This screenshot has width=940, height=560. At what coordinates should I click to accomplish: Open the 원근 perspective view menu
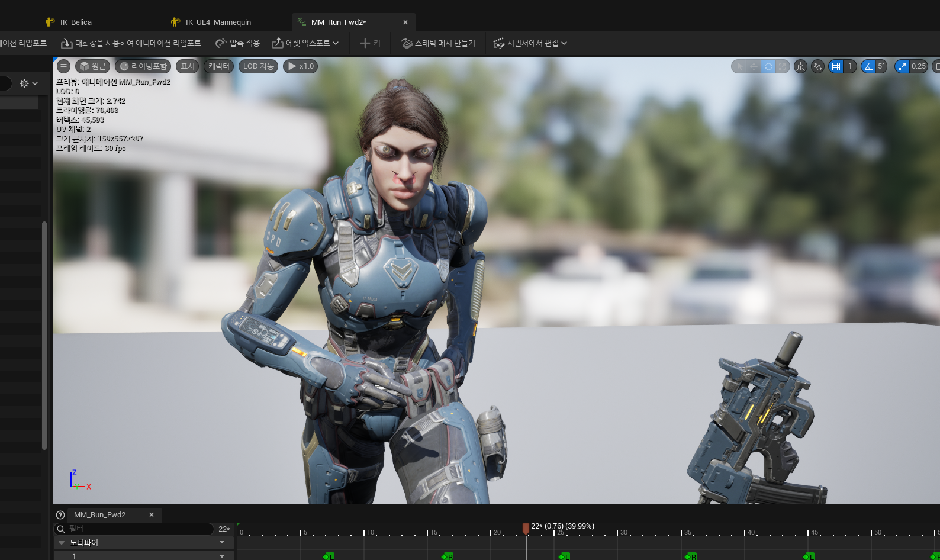[93, 66]
